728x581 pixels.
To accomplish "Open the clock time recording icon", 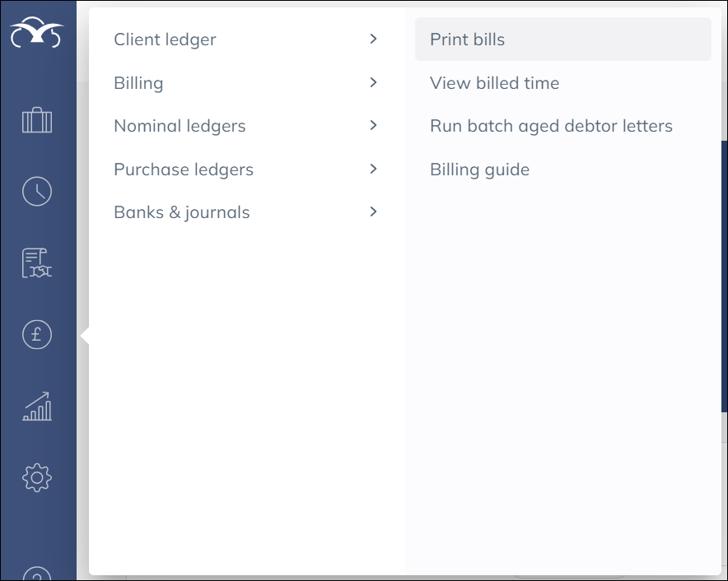I will click(x=37, y=192).
